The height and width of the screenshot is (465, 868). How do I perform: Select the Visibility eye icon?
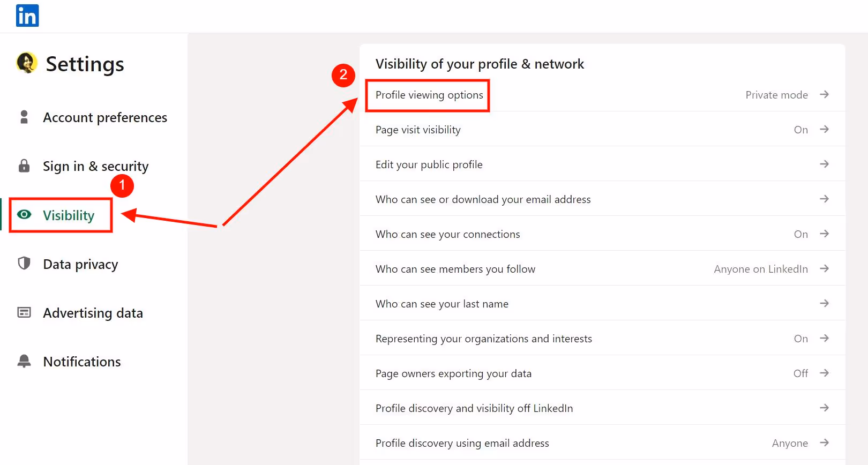(x=24, y=214)
